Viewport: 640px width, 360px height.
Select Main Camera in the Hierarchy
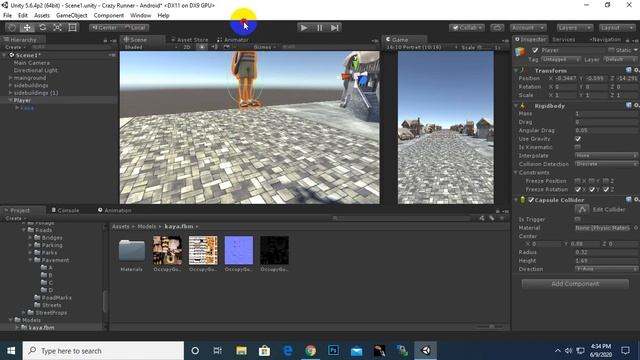pyautogui.click(x=31, y=63)
